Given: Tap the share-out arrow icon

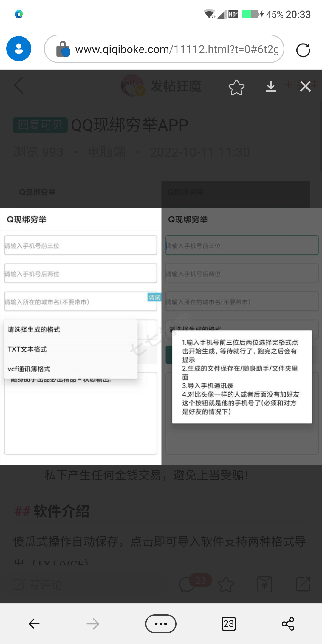Looking at the screenshot, I should click(x=303, y=584).
